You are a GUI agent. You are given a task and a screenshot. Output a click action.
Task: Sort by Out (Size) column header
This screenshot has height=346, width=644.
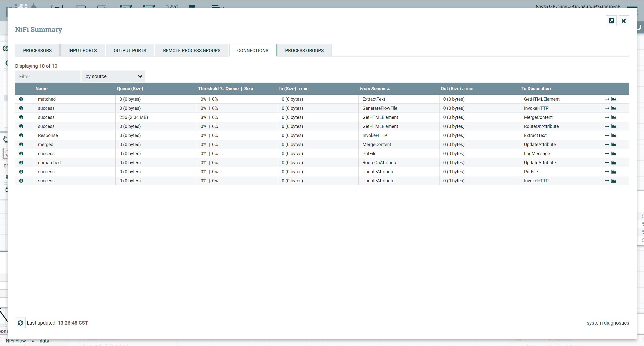pyautogui.click(x=457, y=89)
